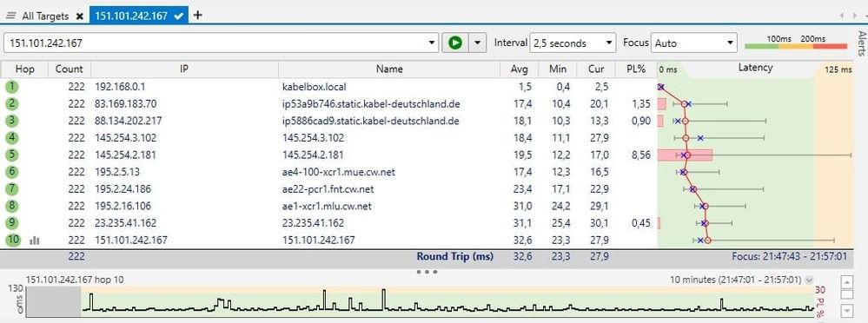The image size is (868, 323).
Task: Click hostname kabelbox.local
Action: (315, 87)
